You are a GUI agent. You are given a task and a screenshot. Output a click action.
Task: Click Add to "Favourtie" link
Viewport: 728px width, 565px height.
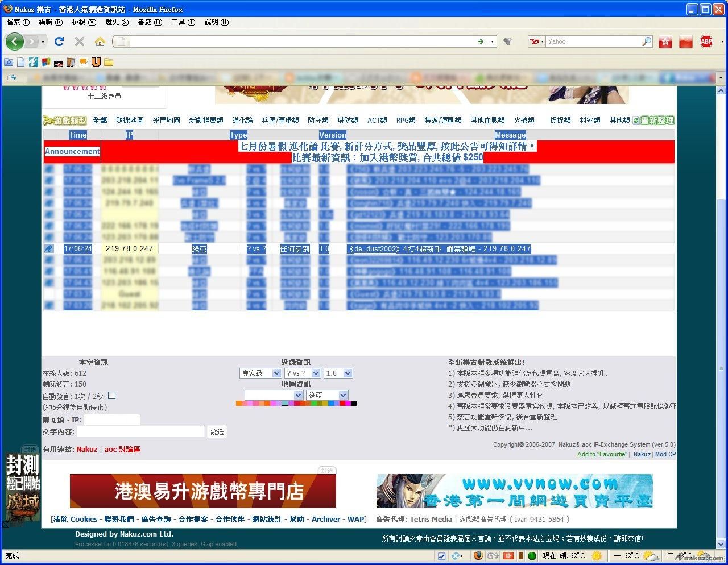(x=602, y=454)
